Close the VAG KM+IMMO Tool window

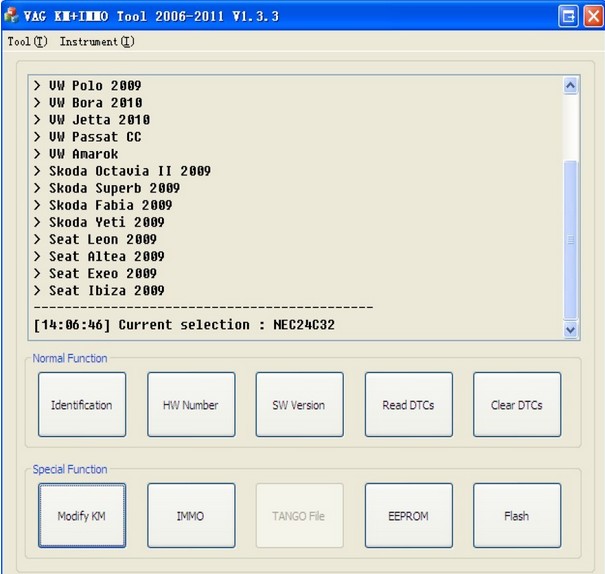coord(594,17)
